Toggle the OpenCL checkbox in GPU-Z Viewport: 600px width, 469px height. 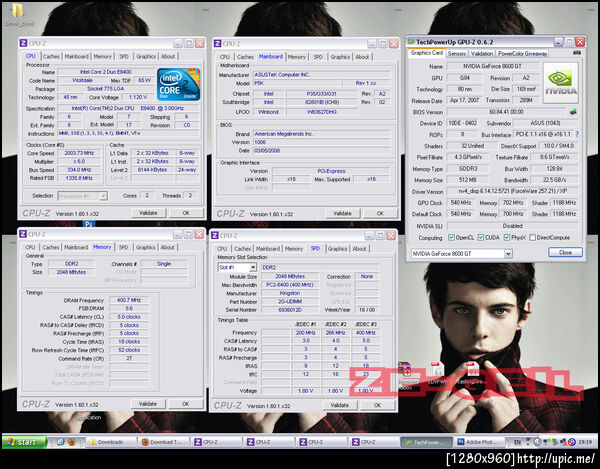[451, 238]
